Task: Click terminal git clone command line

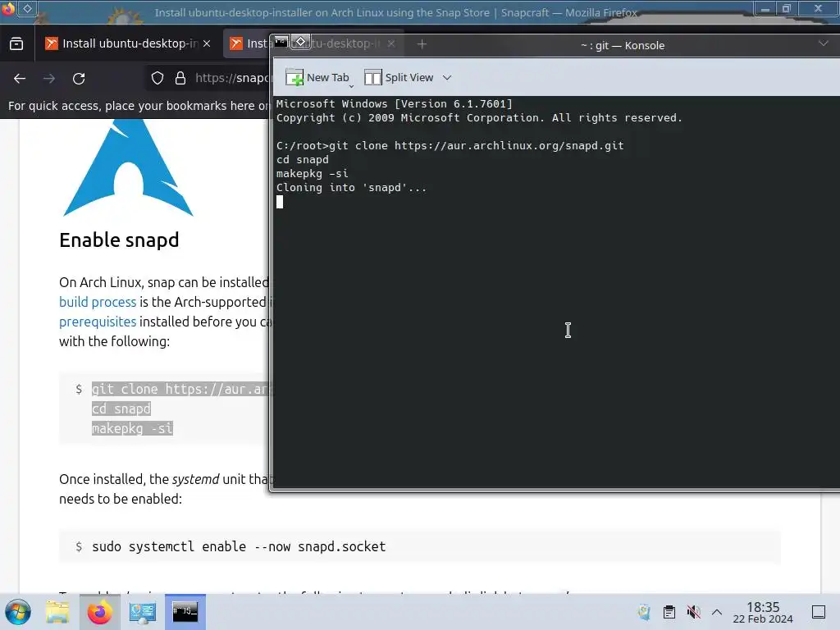Action: [x=450, y=146]
